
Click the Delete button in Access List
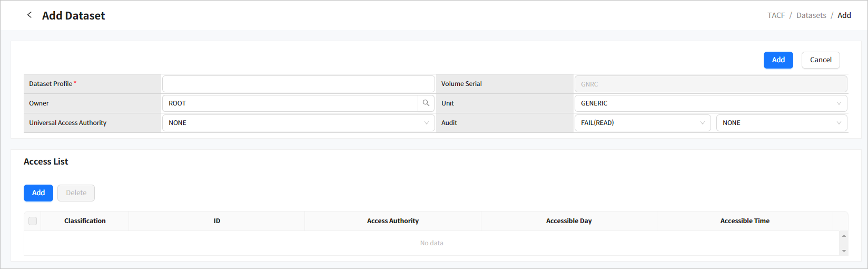tap(76, 193)
